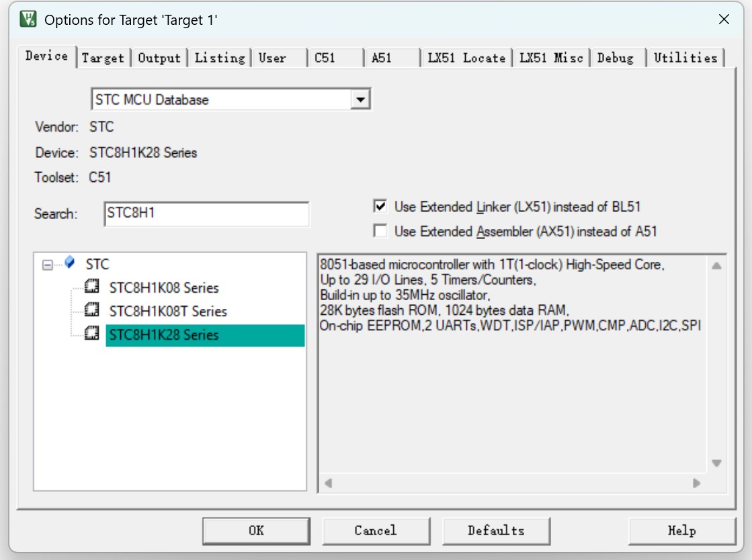The height and width of the screenshot is (560, 752).
Task: Go to the Utilities tab
Action: point(685,58)
